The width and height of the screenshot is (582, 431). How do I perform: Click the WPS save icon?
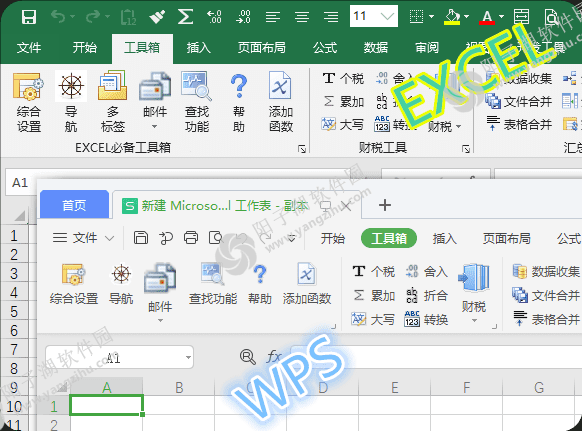141,238
